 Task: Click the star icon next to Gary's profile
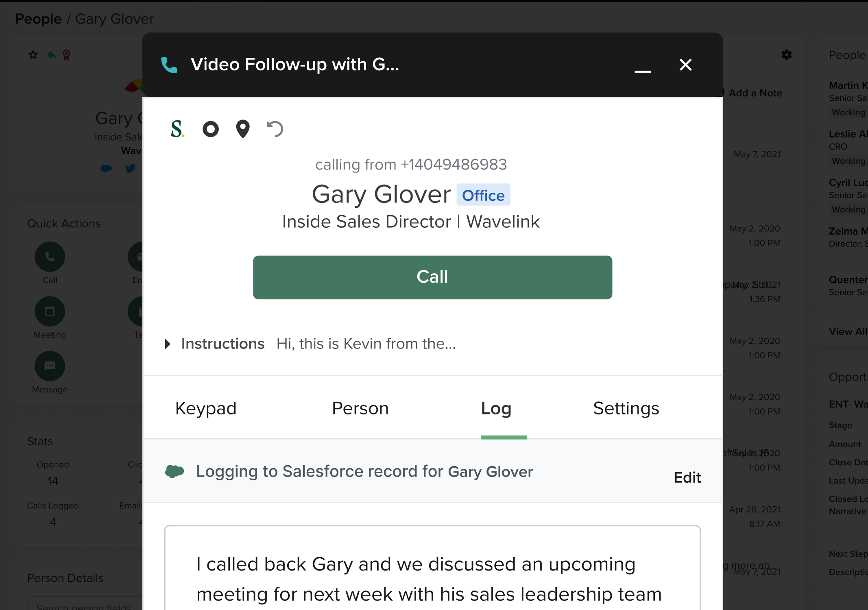(33, 54)
